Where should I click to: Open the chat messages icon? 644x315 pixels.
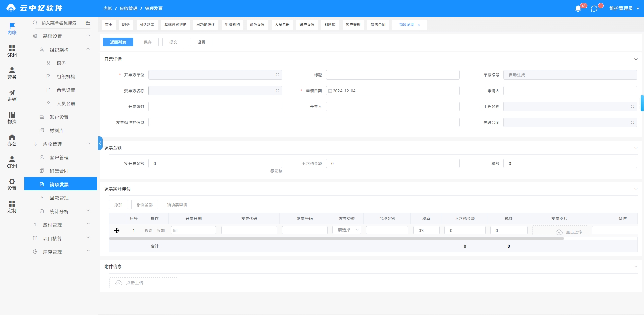(594, 8)
